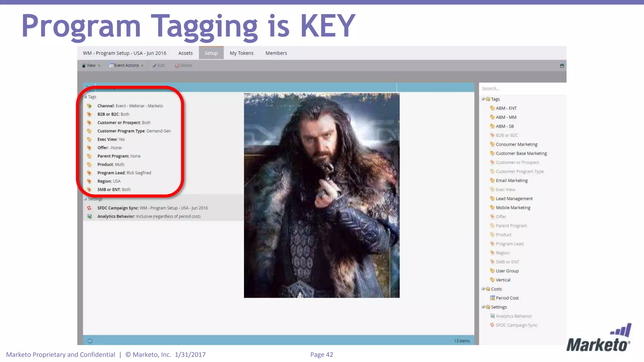The width and height of the screenshot is (644, 362).
Task: Click the ABM - ENT tag icon
Action: 492,108
